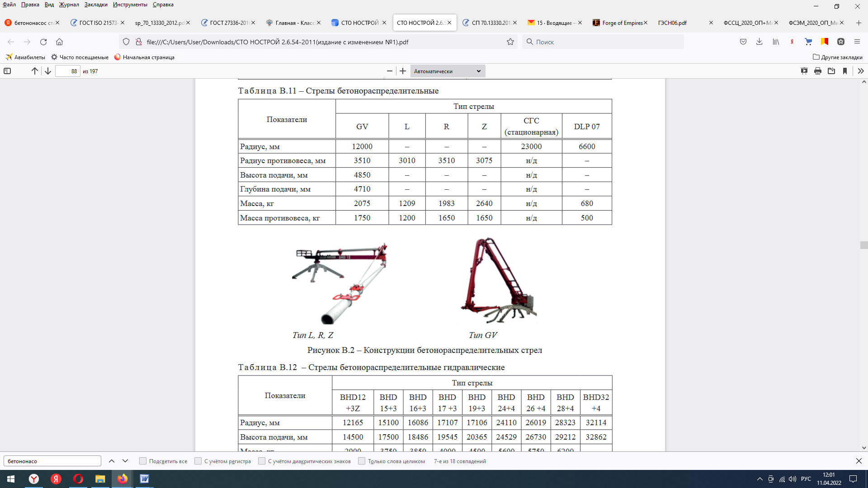Close the 'СП 70.13330.201' tab
This screenshot has height=488, width=868.
click(x=514, y=23)
